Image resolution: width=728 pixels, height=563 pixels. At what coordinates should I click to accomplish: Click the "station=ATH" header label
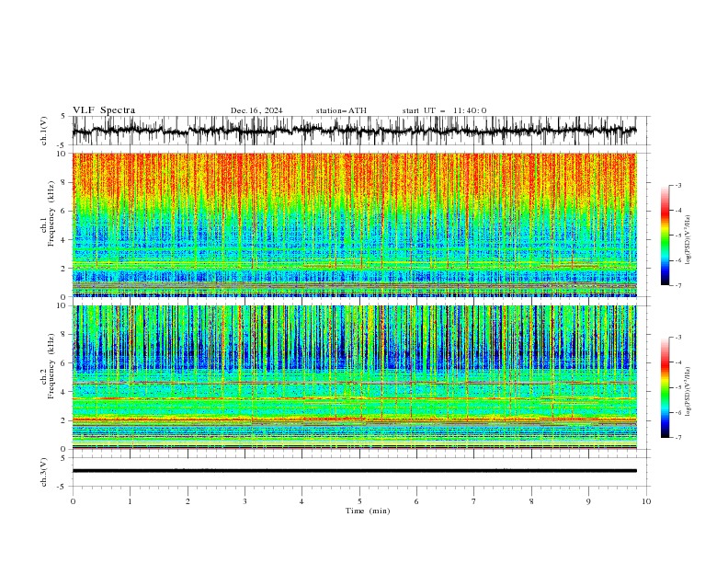point(341,110)
